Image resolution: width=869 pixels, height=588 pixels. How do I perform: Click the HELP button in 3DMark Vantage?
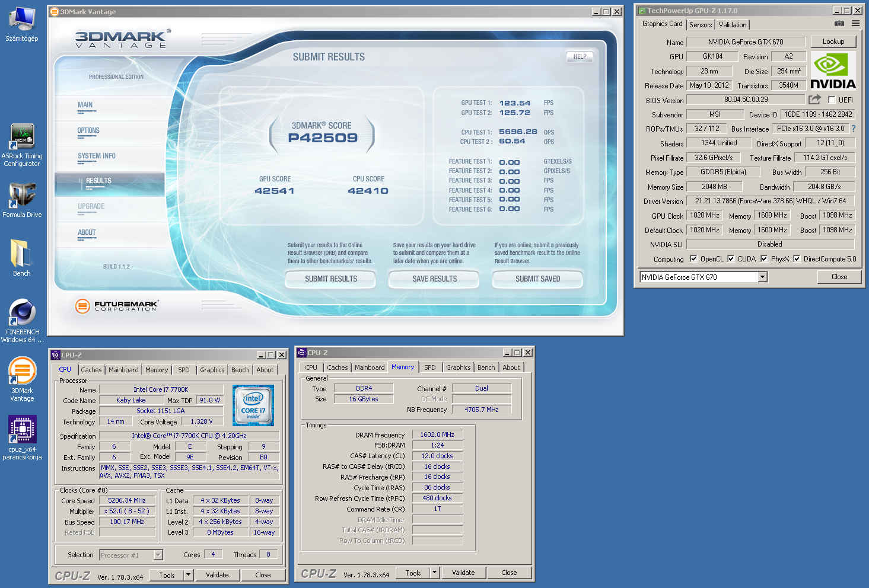coord(580,57)
